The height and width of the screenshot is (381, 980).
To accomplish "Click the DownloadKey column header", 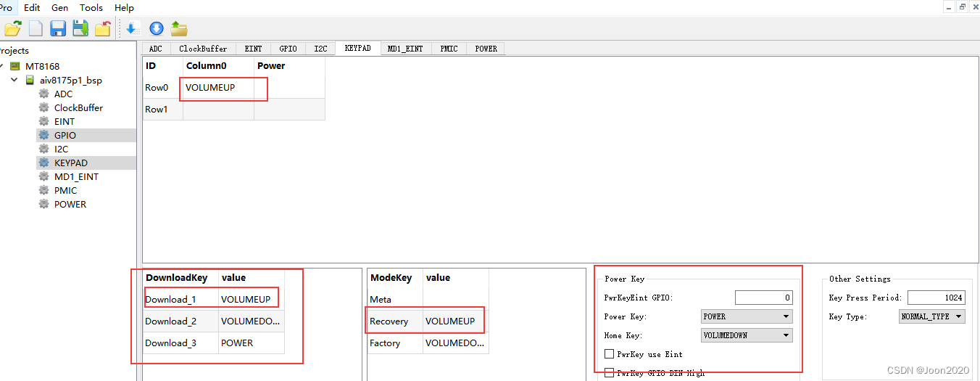I will click(180, 277).
